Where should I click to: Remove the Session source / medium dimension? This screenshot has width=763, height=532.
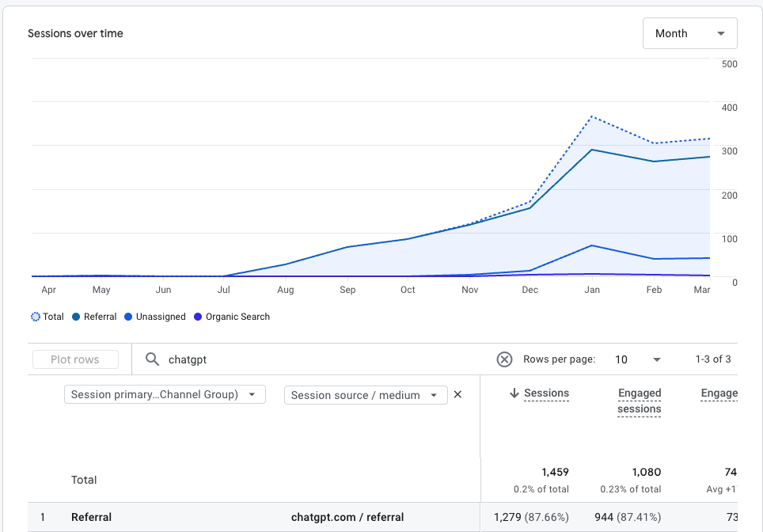(x=457, y=394)
